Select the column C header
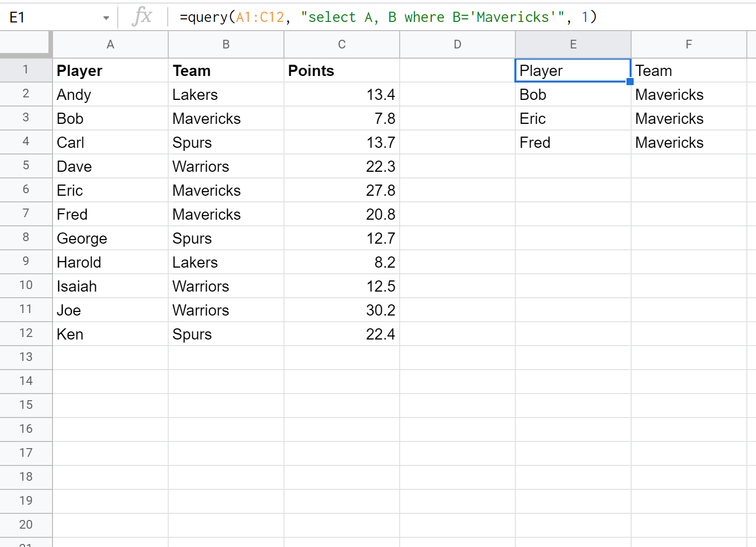 tap(342, 45)
